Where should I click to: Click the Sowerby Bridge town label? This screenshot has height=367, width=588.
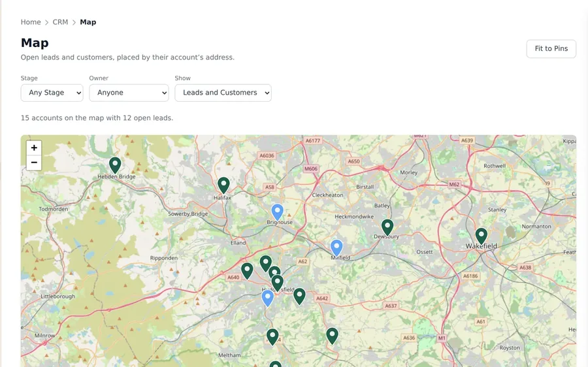tap(188, 214)
